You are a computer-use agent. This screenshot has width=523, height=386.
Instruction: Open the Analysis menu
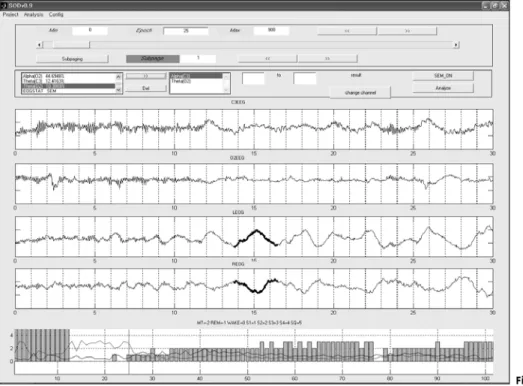click(33, 15)
